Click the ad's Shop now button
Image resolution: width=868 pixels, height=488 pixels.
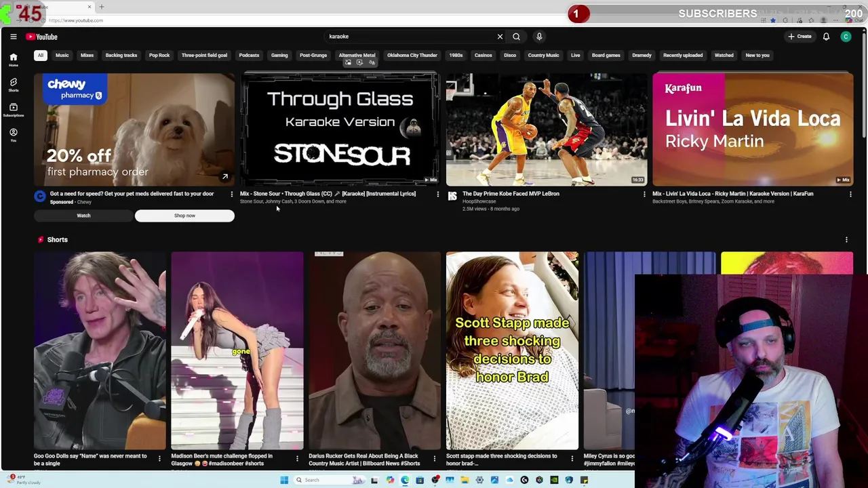(184, 216)
